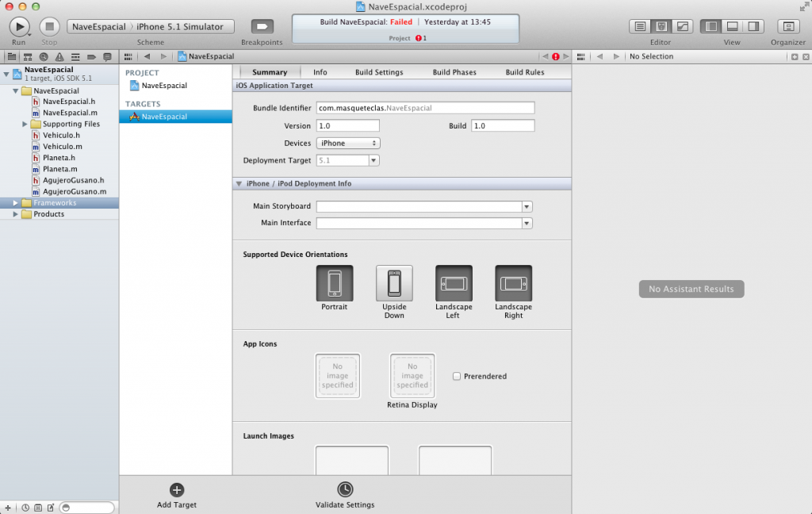The image size is (812, 514).
Task: Show the Search navigator
Action: [44, 56]
